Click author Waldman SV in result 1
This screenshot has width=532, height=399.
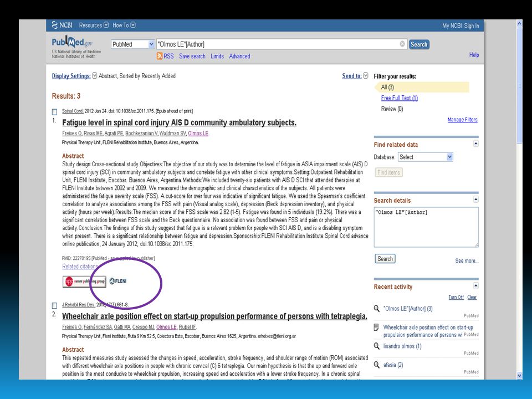(x=173, y=134)
